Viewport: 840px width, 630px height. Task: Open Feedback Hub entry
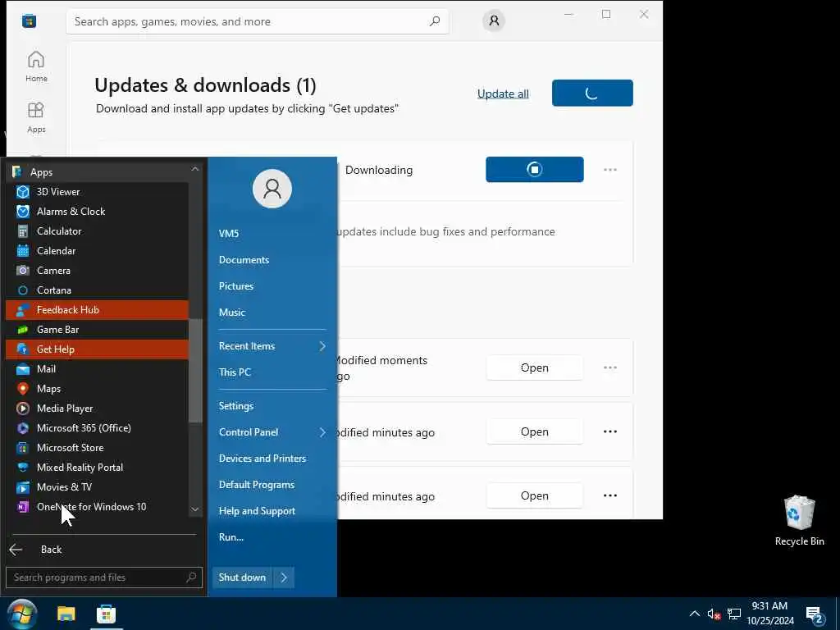tap(97, 309)
